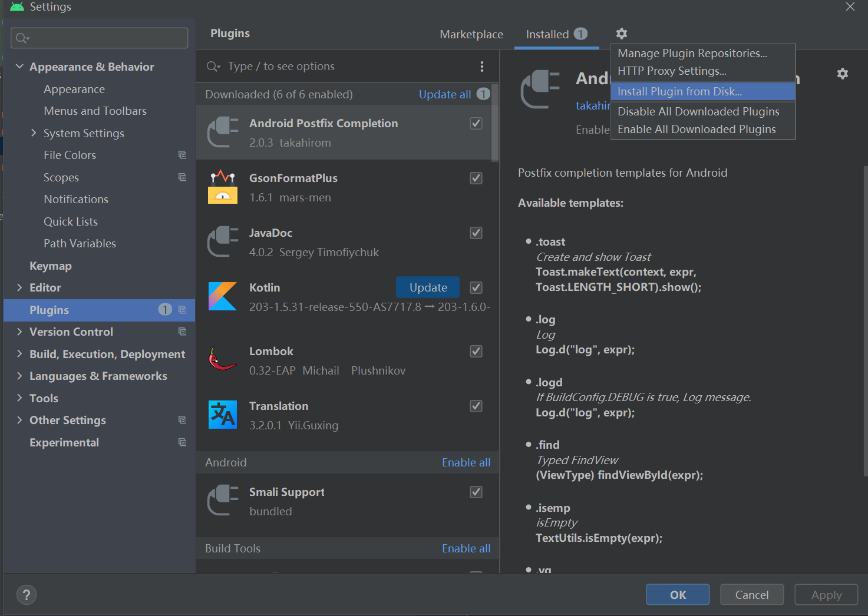
Task: Choose Manage Plugin Repositories menu item
Action: tap(703, 53)
